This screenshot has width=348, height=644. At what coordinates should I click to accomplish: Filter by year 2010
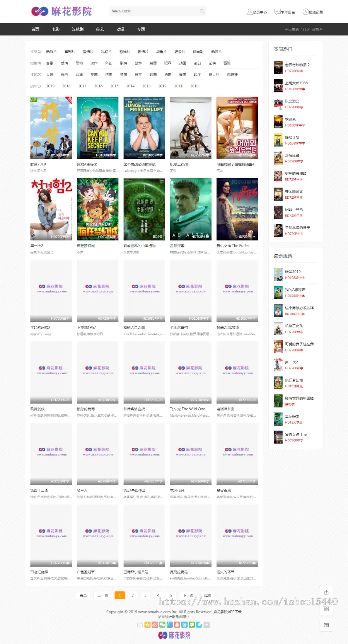click(x=194, y=86)
